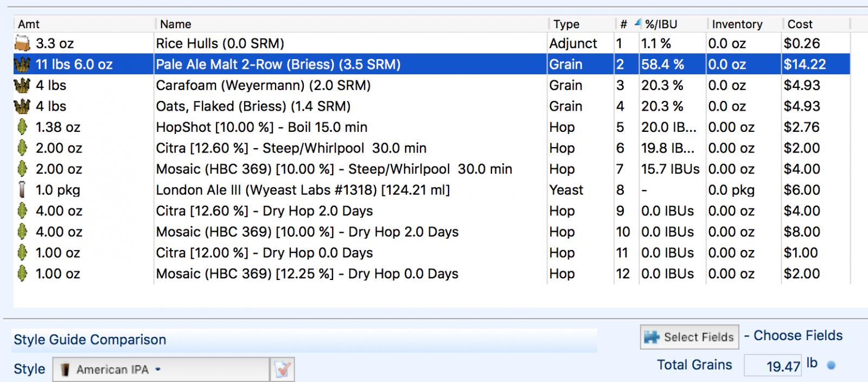Click the Style Guide Comparison heading
The width and height of the screenshot is (868, 382).
tap(90, 340)
